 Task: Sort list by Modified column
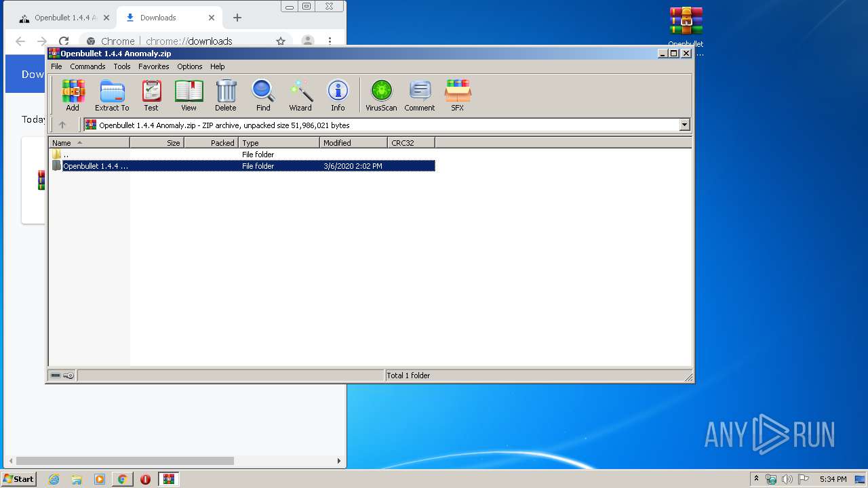tap(353, 142)
